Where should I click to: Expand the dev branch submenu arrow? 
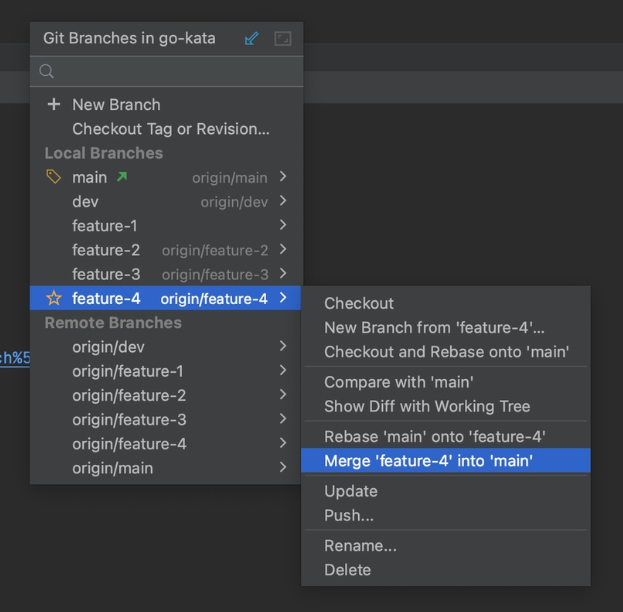[283, 201]
